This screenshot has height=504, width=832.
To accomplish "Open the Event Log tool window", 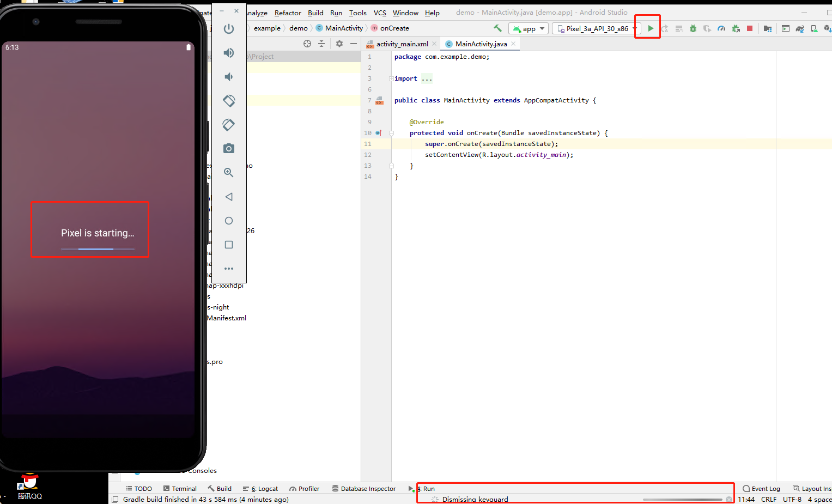I will (x=761, y=489).
